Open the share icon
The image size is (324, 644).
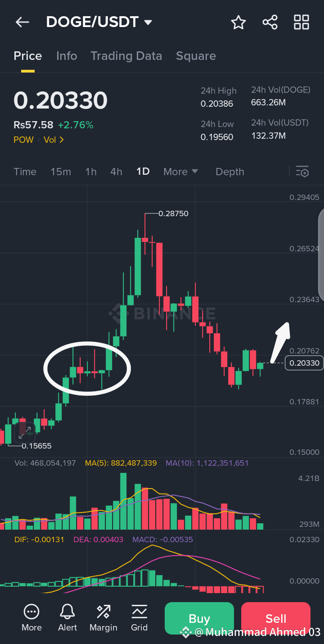pyautogui.click(x=270, y=22)
